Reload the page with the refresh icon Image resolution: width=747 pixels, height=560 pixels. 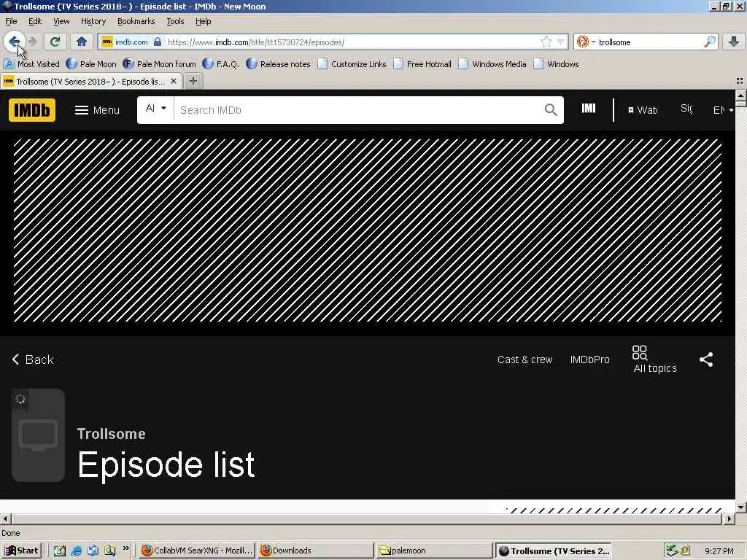point(55,42)
